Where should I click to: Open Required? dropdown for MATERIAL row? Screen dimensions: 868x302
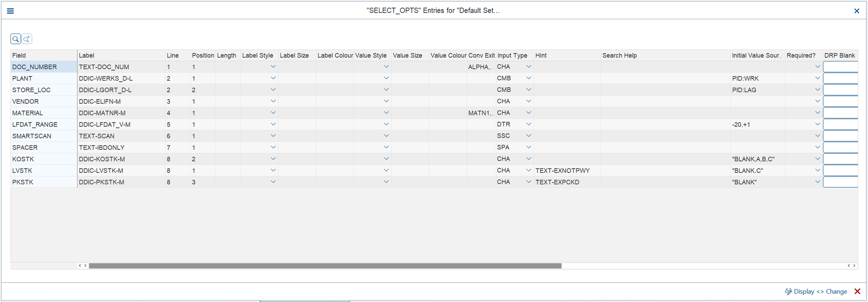817,113
